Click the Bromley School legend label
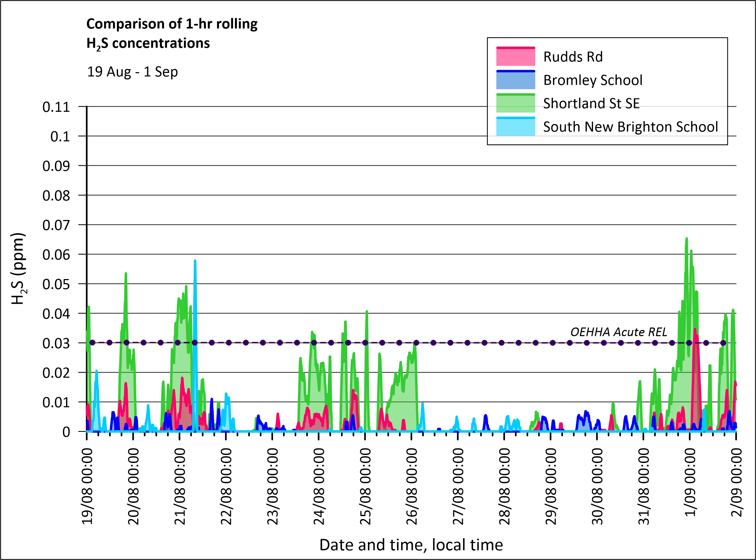 click(x=593, y=80)
